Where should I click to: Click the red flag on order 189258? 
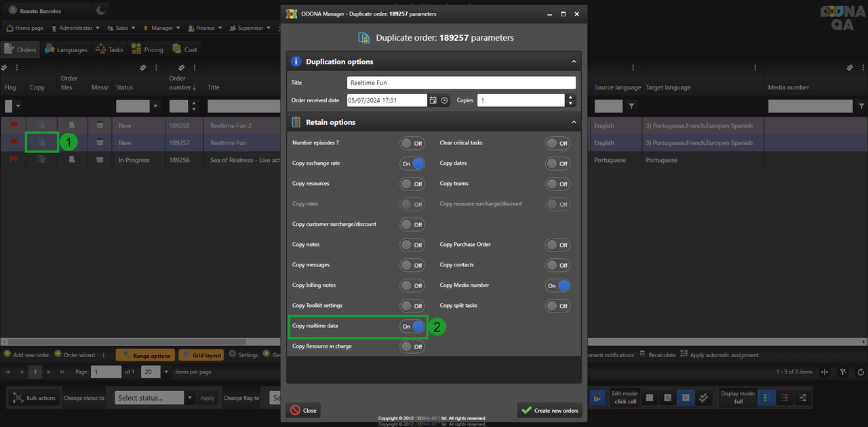coord(13,125)
